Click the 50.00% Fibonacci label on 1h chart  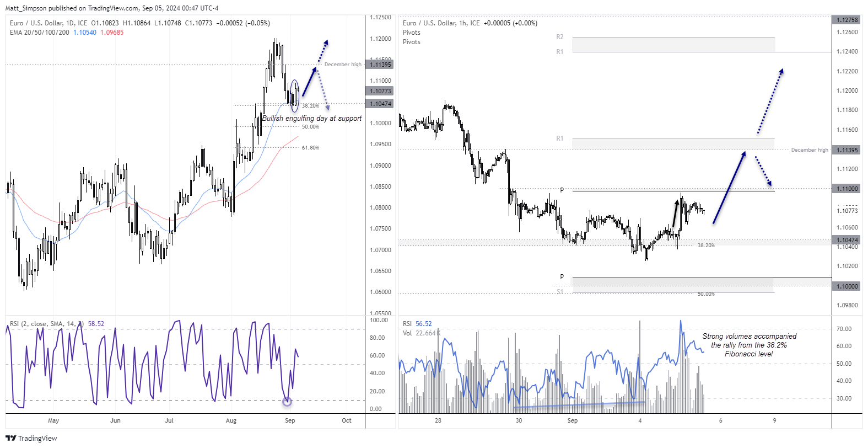click(x=706, y=294)
